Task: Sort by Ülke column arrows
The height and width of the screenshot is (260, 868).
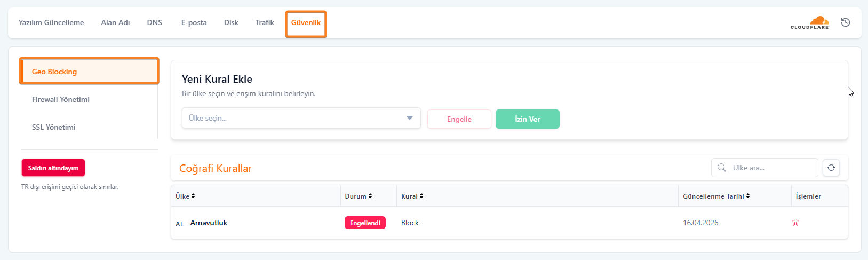Action: pos(193,196)
